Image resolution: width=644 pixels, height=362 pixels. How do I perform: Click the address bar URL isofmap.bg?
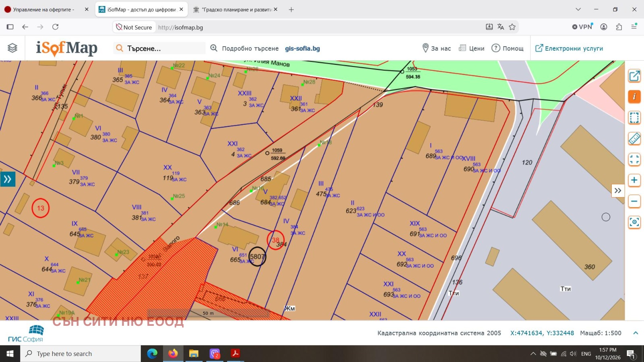coord(181,27)
